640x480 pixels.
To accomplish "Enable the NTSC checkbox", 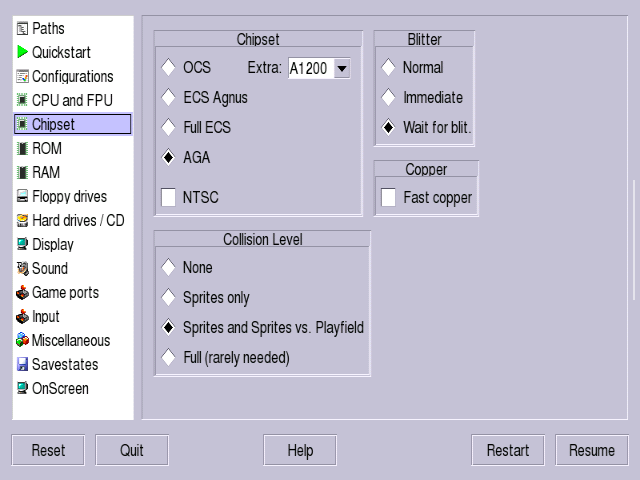I will (x=168, y=197).
